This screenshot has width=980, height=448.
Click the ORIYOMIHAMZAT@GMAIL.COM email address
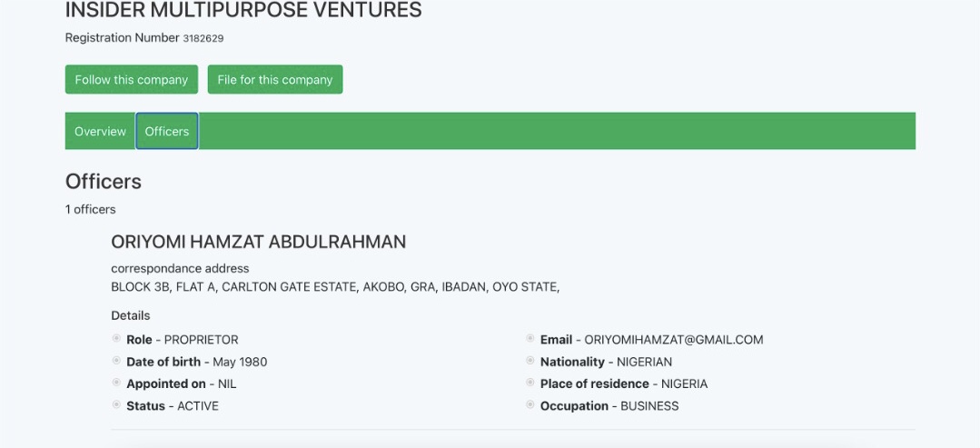673,340
